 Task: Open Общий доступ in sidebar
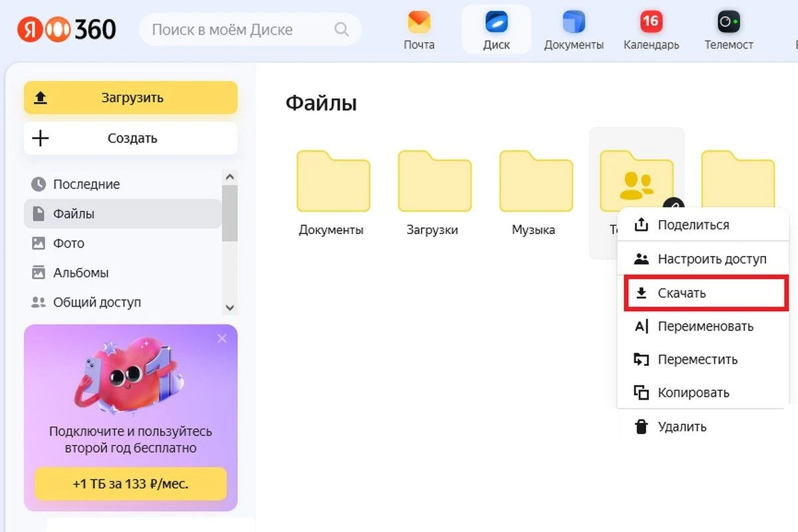122,302
